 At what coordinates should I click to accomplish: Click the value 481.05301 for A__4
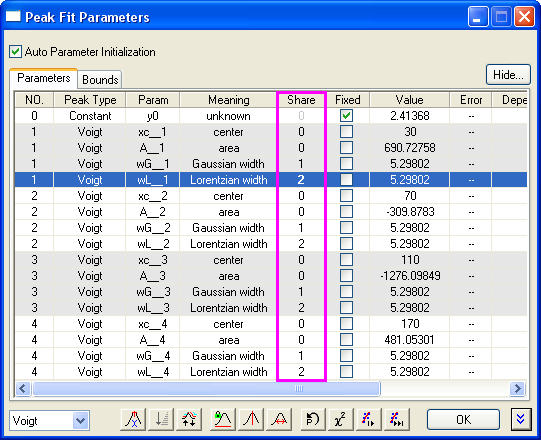[410, 340]
